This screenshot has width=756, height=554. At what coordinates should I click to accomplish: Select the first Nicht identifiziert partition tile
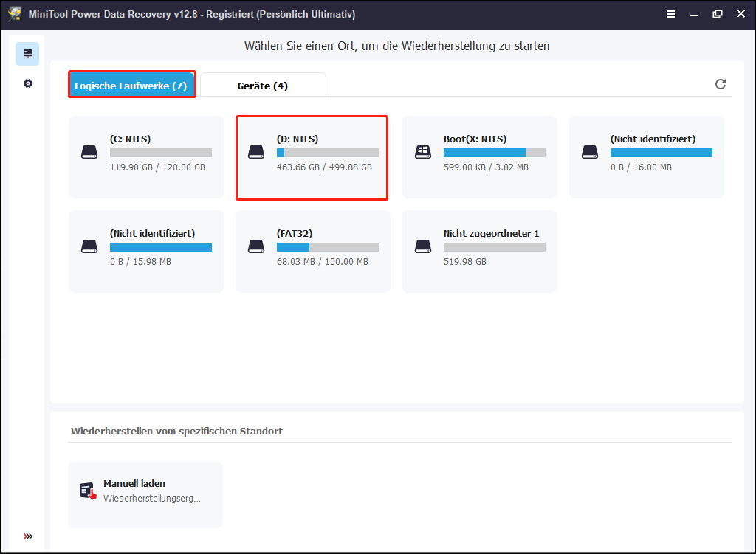pyautogui.click(x=646, y=157)
